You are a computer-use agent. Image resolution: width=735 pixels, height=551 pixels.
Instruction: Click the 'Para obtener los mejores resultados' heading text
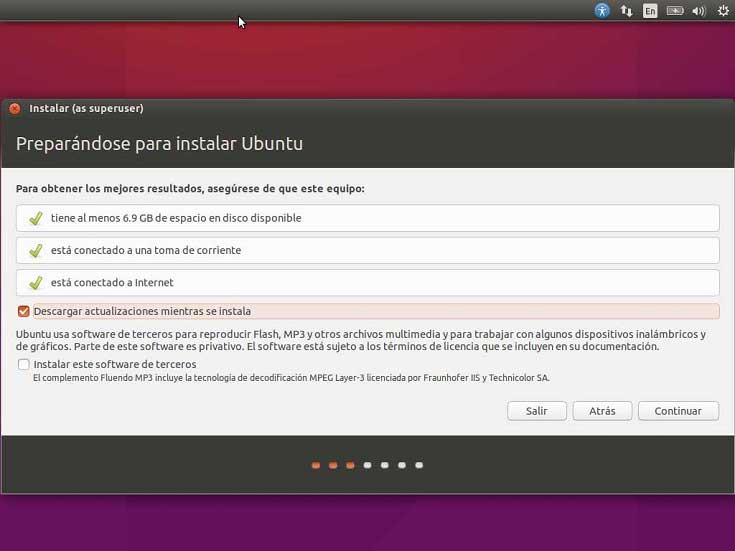pos(190,189)
